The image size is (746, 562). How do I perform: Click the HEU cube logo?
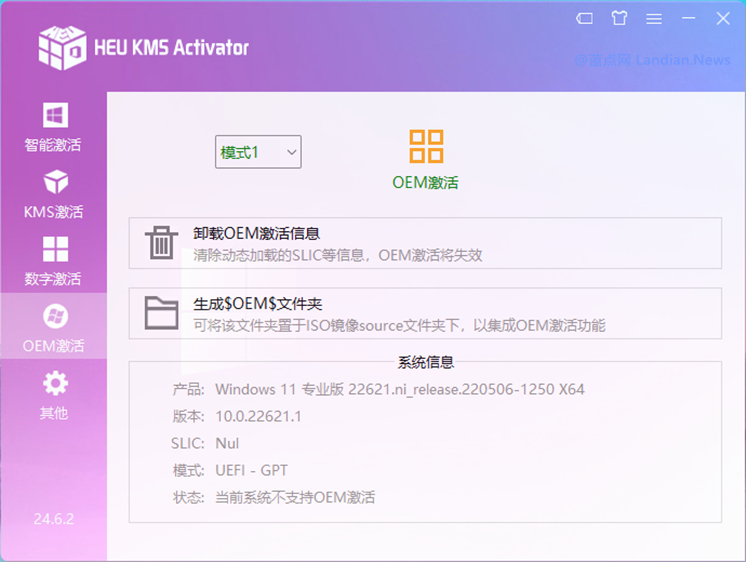(x=62, y=48)
